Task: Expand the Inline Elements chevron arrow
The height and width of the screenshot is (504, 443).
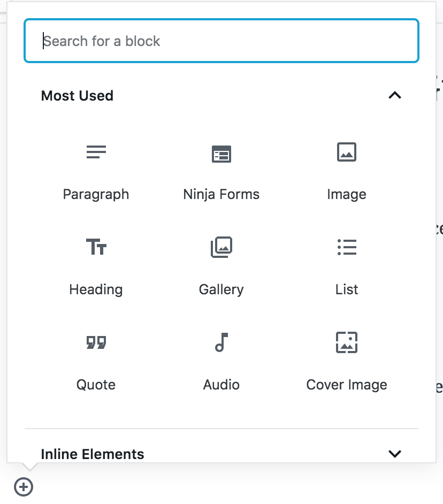Action: coord(395,454)
